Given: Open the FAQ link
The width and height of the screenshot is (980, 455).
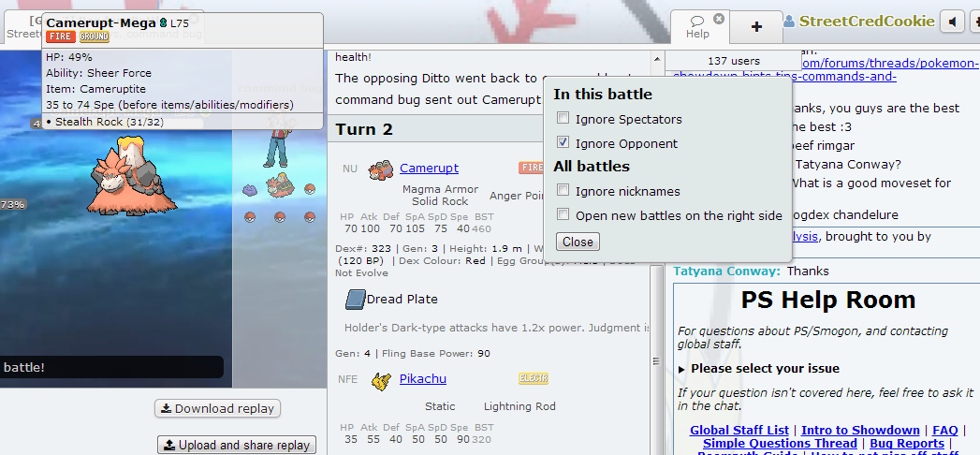Looking at the screenshot, I should [945, 431].
